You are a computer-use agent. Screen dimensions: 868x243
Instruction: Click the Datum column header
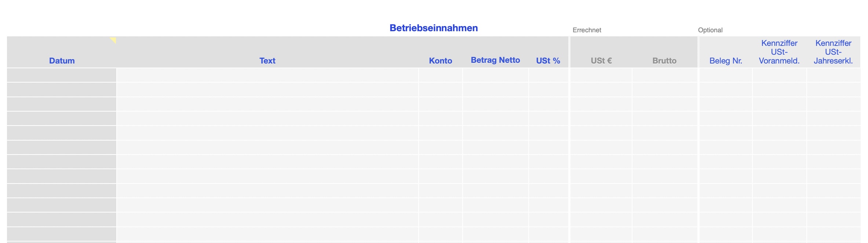tap(62, 61)
